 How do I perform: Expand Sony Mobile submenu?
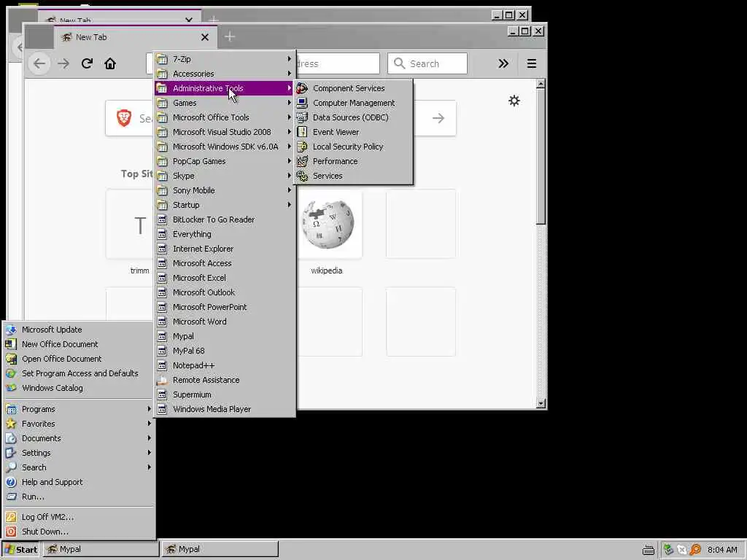pos(225,190)
